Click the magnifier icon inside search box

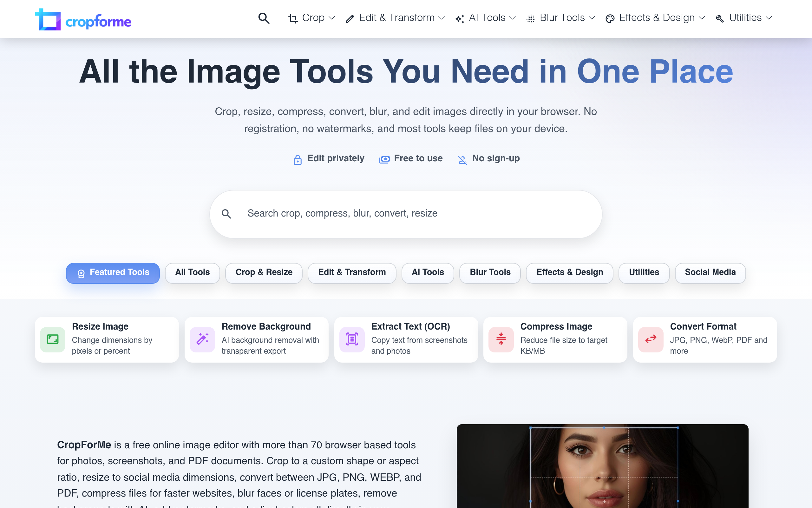point(226,214)
